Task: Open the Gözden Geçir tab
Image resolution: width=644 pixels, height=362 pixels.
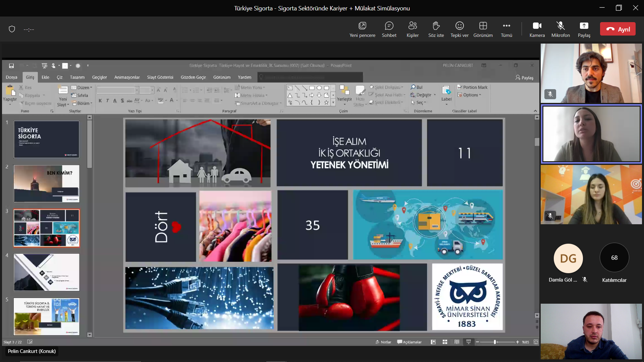Action: (193, 77)
